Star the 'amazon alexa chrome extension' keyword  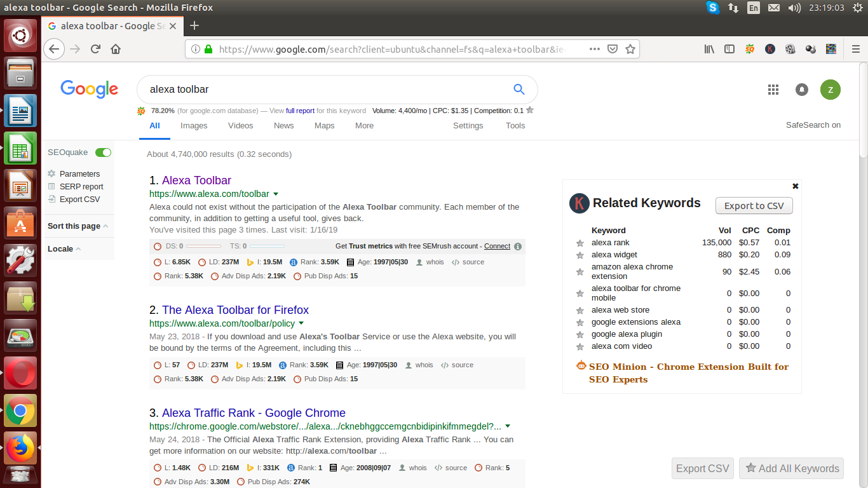[580, 272]
